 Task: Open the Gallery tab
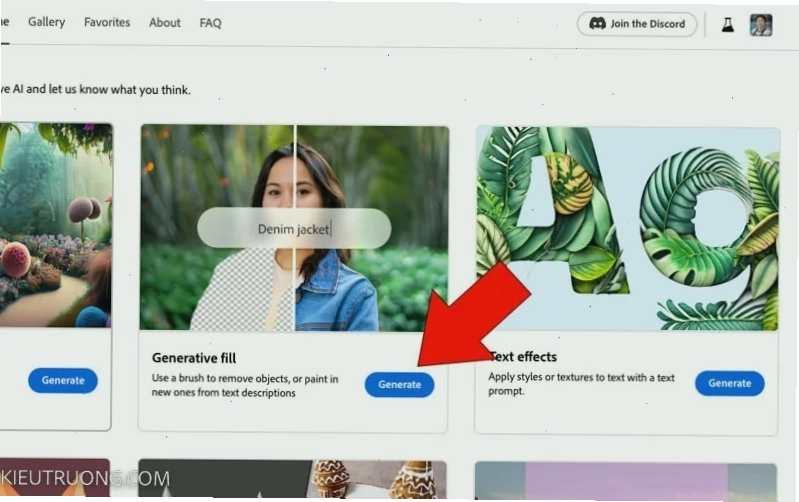(x=46, y=22)
